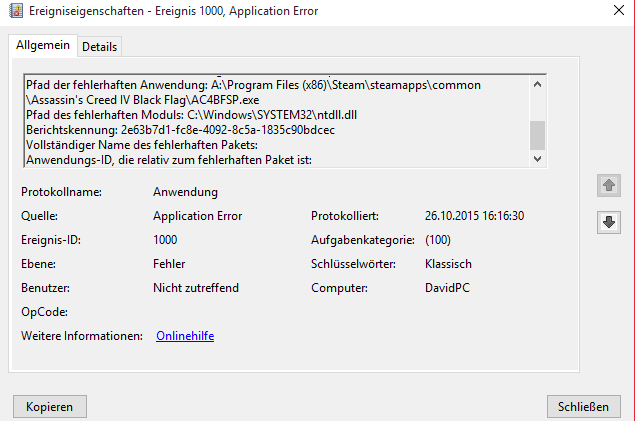Click the event log icon in title bar

(16, 11)
